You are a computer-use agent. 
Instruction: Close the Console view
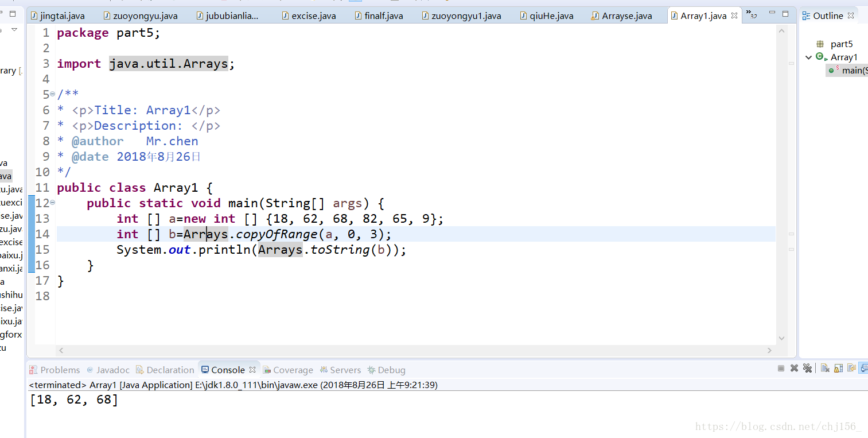tap(252, 370)
